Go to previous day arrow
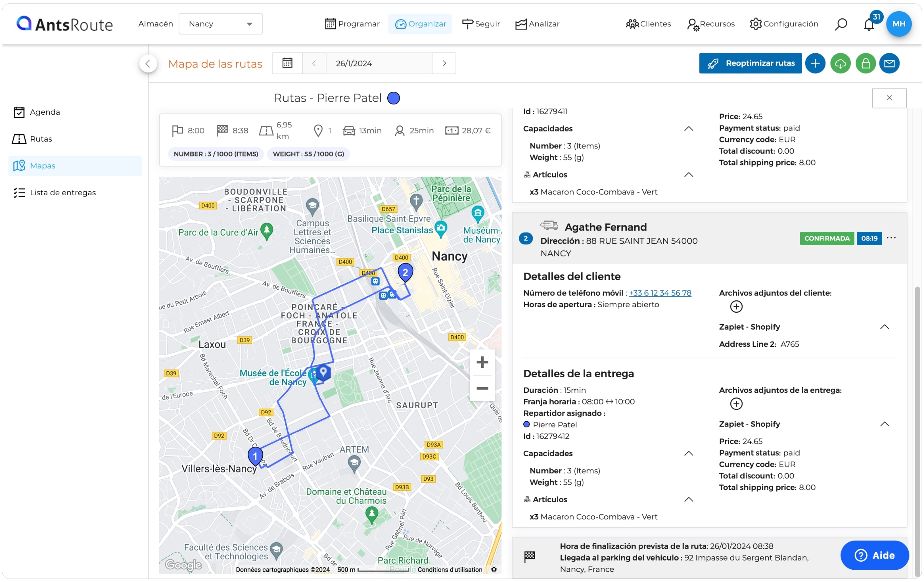The image size is (924, 582). [x=314, y=63]
